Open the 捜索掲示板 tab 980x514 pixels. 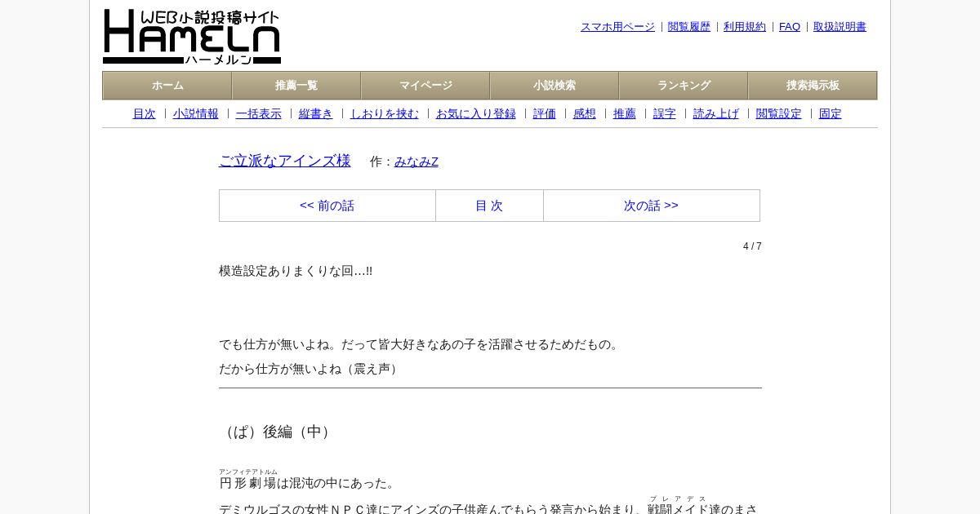click(813, 86)
